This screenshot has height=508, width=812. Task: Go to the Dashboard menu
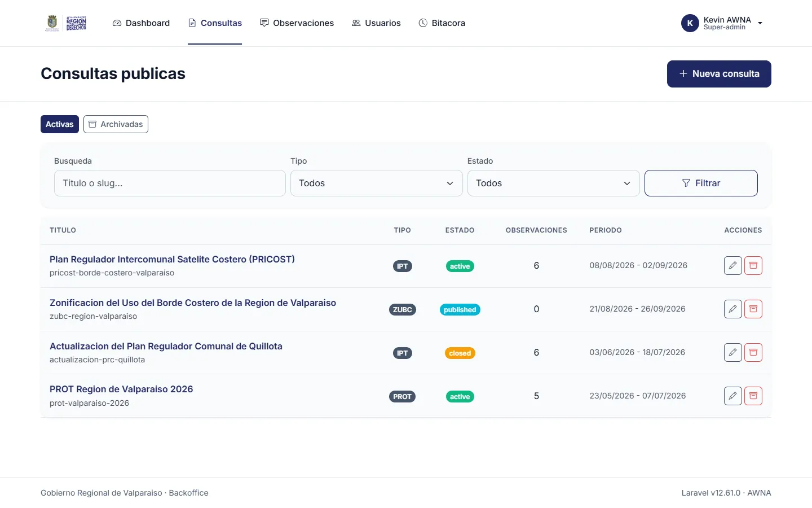pyautogui.click(x=141, y=23)
